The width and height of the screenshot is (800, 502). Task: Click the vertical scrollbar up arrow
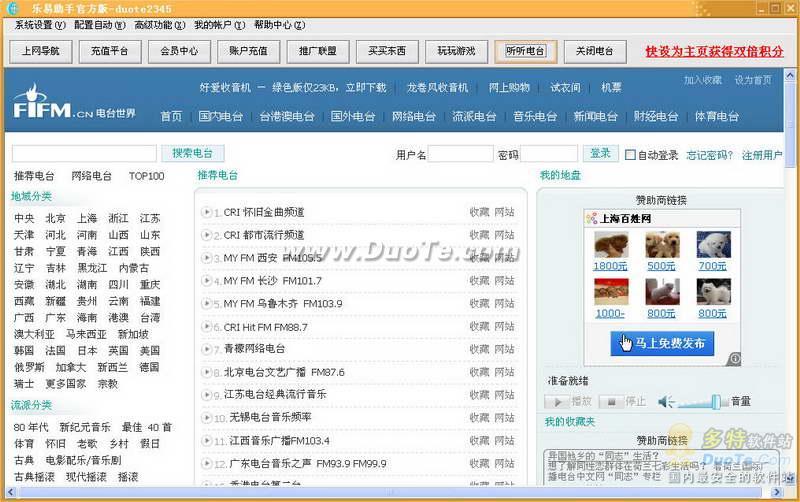790,76
